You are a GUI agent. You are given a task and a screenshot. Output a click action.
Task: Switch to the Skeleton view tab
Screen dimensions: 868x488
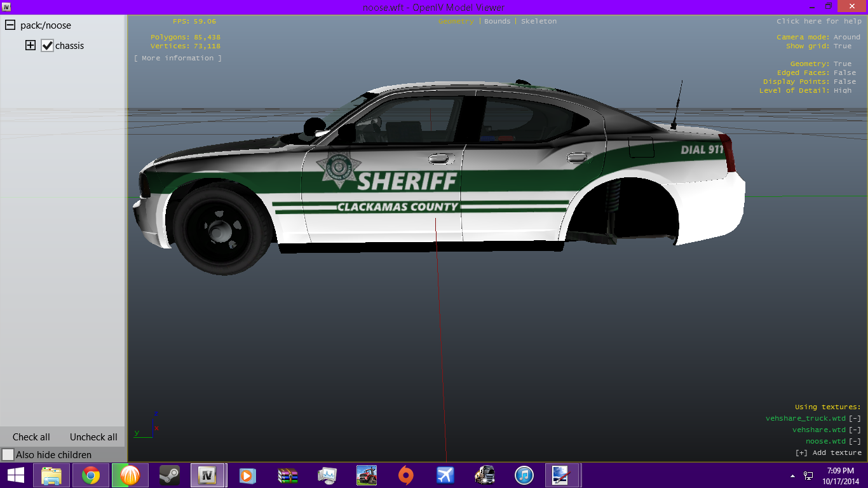tap(538, 21)
